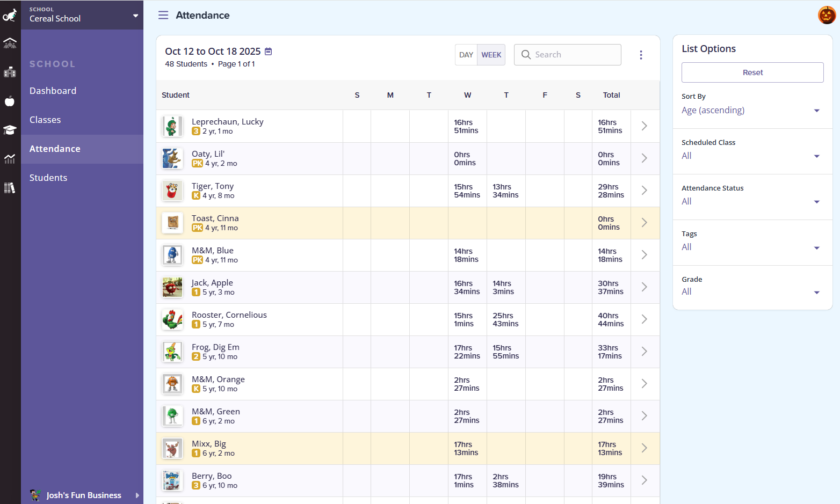Select the graduation cap sidebar icon
The width and height of the screenshot is (840, 504).
coord(10,130)
